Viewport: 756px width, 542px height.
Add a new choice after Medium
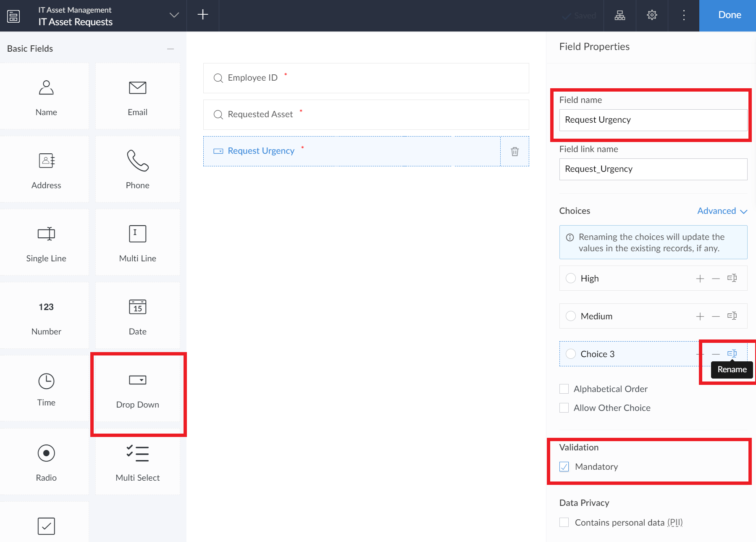pyautogui.click(x=700, y=316)
